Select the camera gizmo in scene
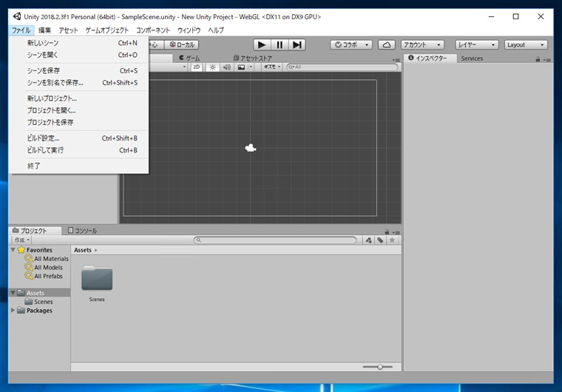The image size is (562, 392). [250, 148]
